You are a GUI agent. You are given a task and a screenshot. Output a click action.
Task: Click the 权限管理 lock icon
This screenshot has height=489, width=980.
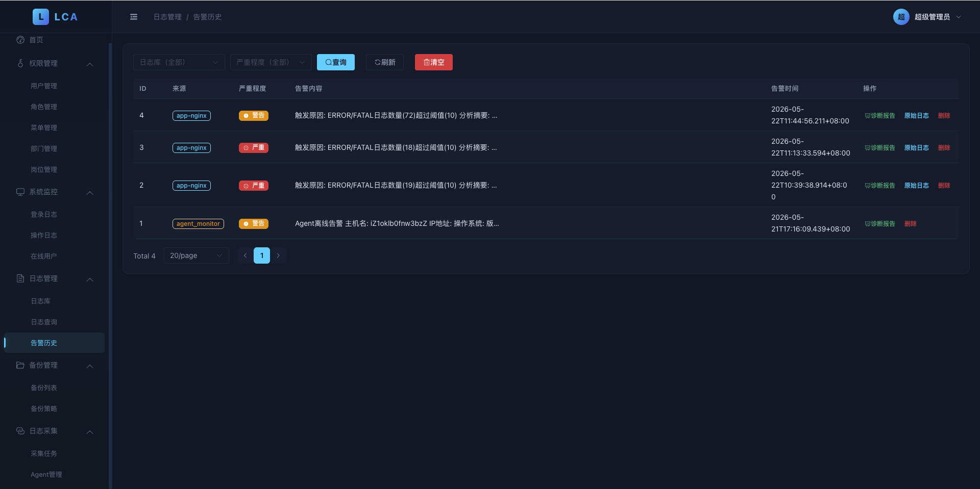(20, 63)
